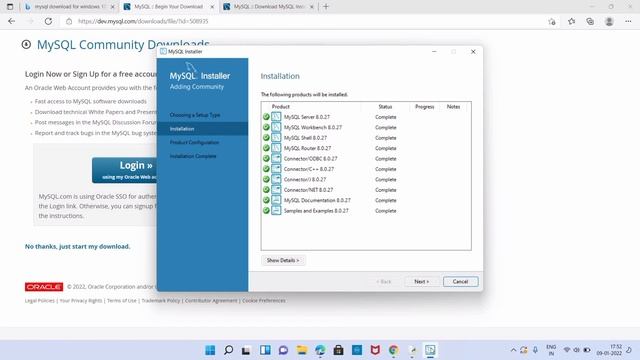Image resolution: width=640 pixels, height=360 pixels.
Task: Select the 'Choosing a Setup Type' step in the sidebar
Action: pyautogui.click(x=195, y=115)
